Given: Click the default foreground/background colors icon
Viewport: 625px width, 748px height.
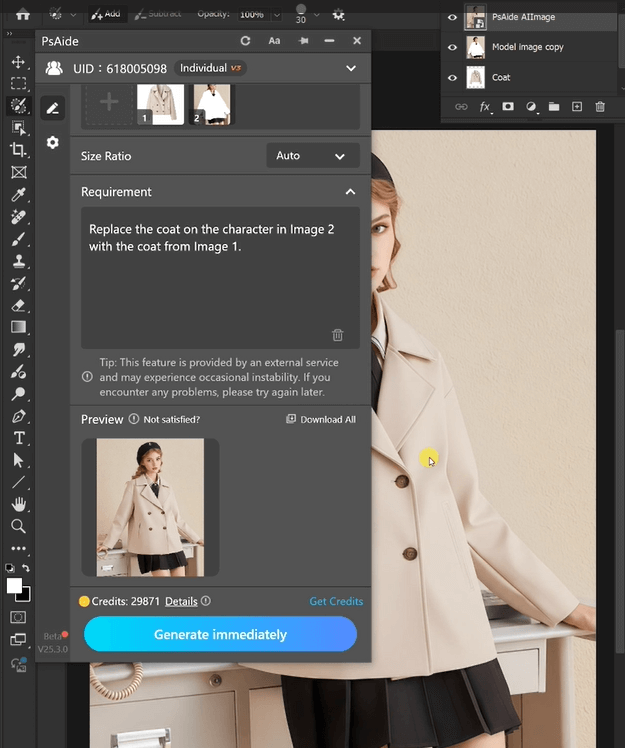Looking at the screenshot, I should [10, 568].
